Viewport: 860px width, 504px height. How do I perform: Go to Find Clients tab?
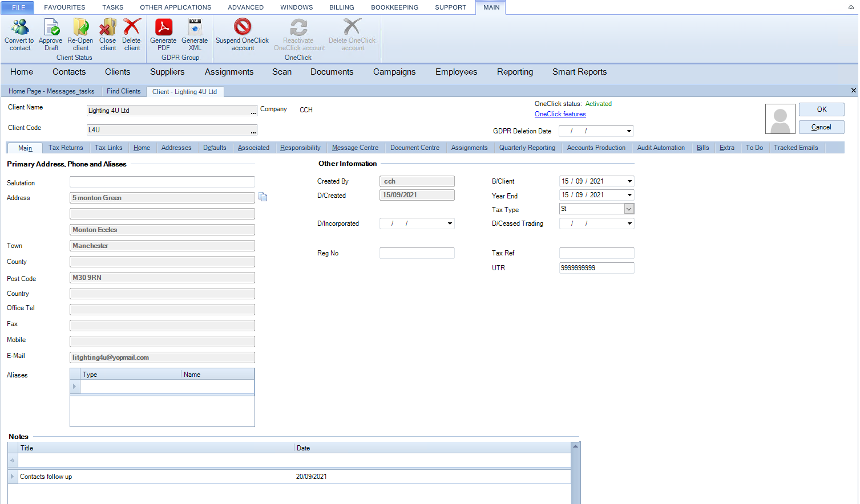coord(123,91)
